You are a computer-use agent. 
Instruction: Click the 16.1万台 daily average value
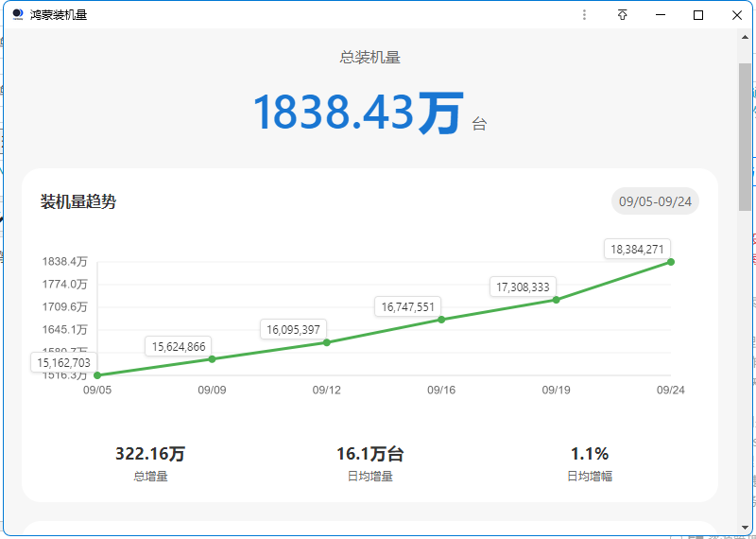click(370, 454)
